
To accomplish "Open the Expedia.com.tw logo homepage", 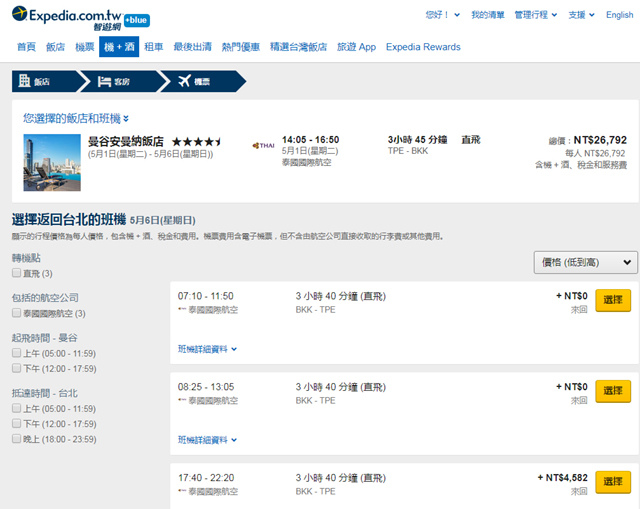I will click(67, 18).
